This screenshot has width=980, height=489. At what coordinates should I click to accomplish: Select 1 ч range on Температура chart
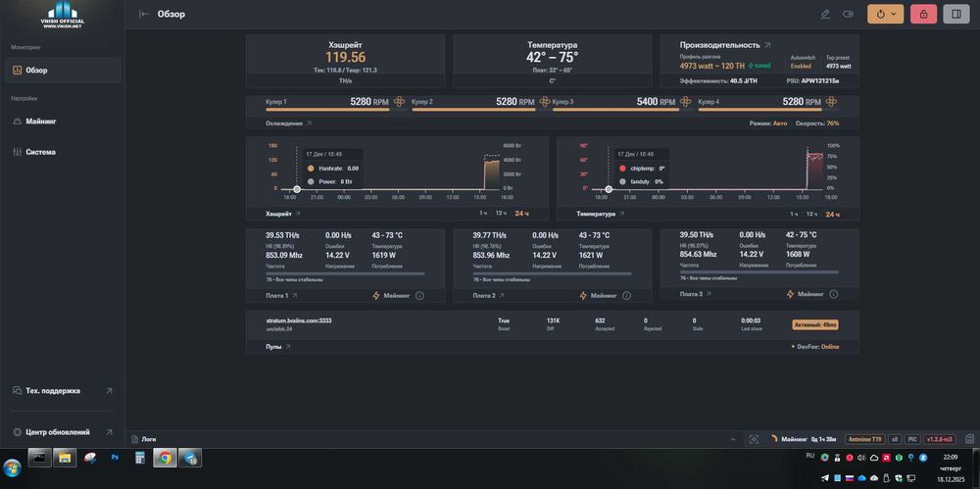794,214
